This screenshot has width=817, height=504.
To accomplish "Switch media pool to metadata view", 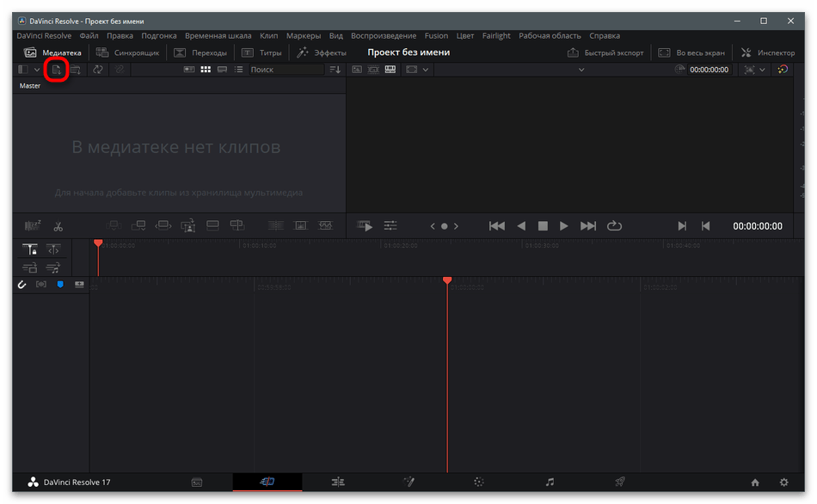I will click(x=189, y=70).
